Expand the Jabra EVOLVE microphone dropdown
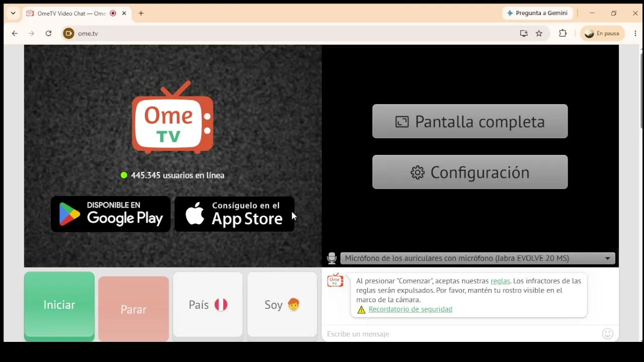644x362 pixels. click(x=477, y=258)
